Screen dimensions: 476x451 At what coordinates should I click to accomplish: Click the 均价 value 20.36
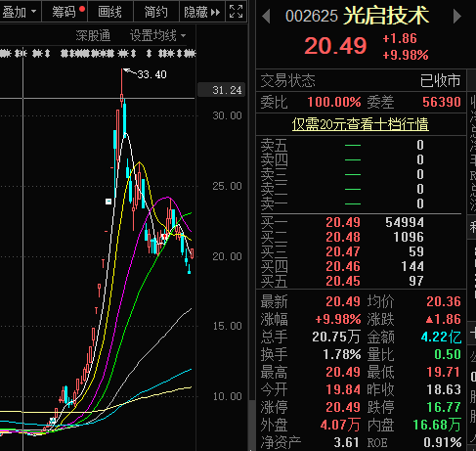click(x=444, y=301)
